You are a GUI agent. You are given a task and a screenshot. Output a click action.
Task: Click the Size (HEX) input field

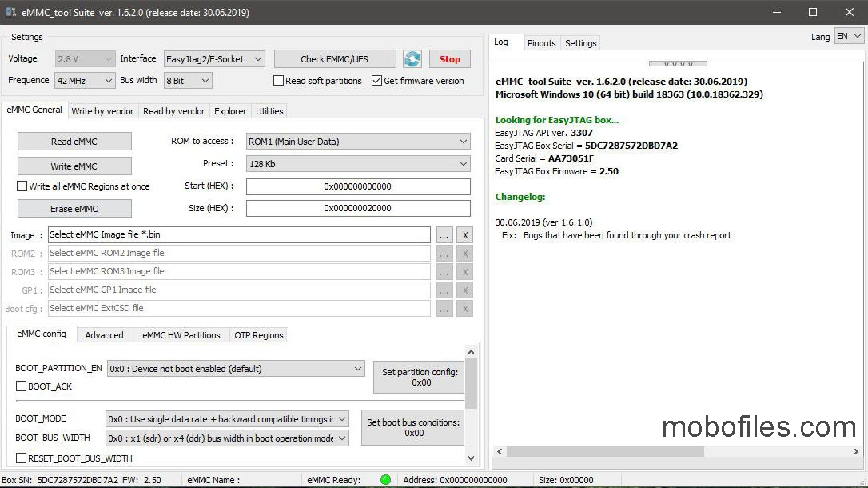358,208
